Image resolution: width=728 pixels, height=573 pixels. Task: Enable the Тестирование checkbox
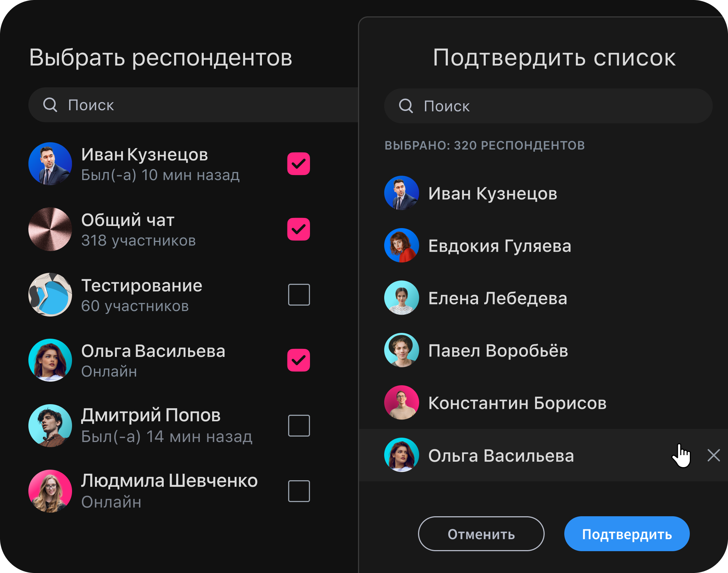pyautogui.click(x=299, y=295)
